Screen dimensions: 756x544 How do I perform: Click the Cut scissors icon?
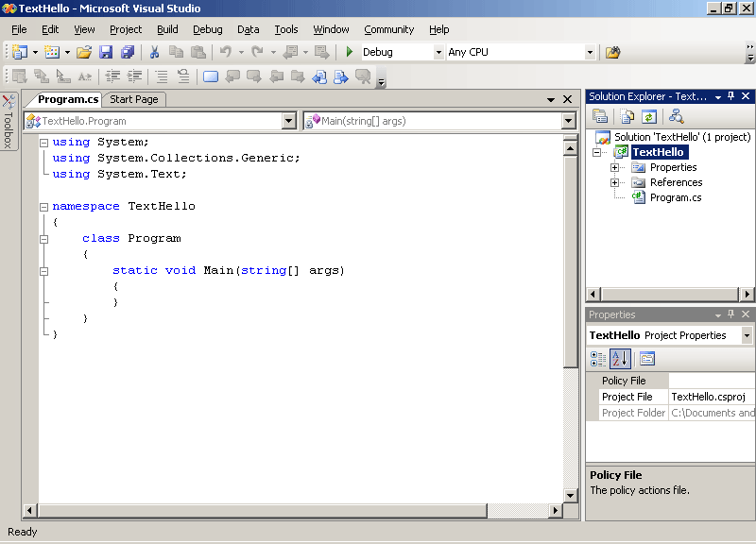tap(154, 52)
